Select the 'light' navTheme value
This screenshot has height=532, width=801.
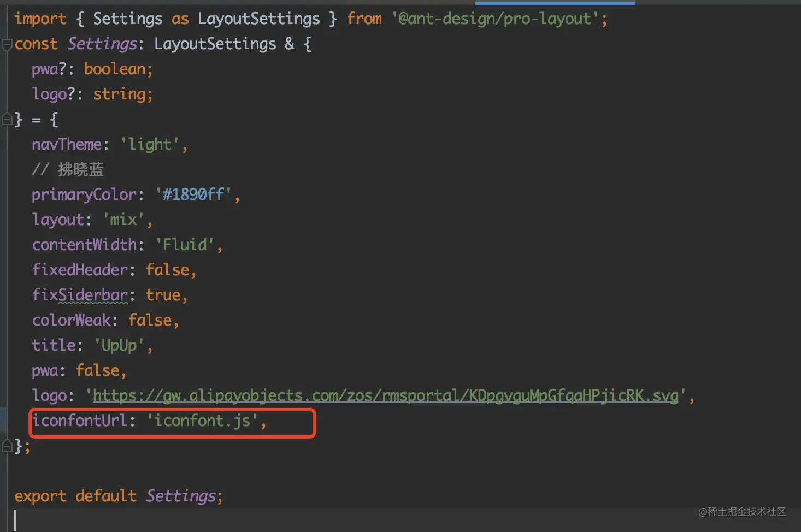click(x=150, y=144)
